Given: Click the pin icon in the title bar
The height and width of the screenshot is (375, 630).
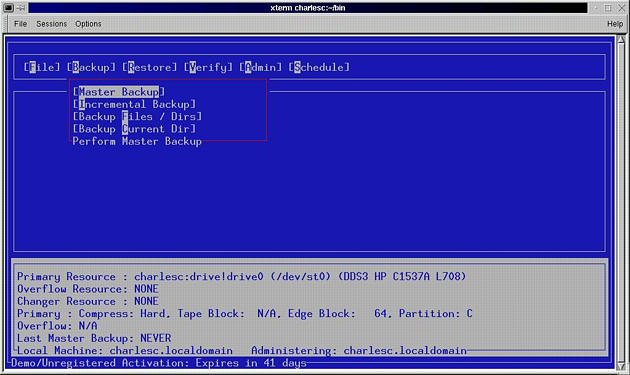Looking at the screenshot, I should [21, 8].
